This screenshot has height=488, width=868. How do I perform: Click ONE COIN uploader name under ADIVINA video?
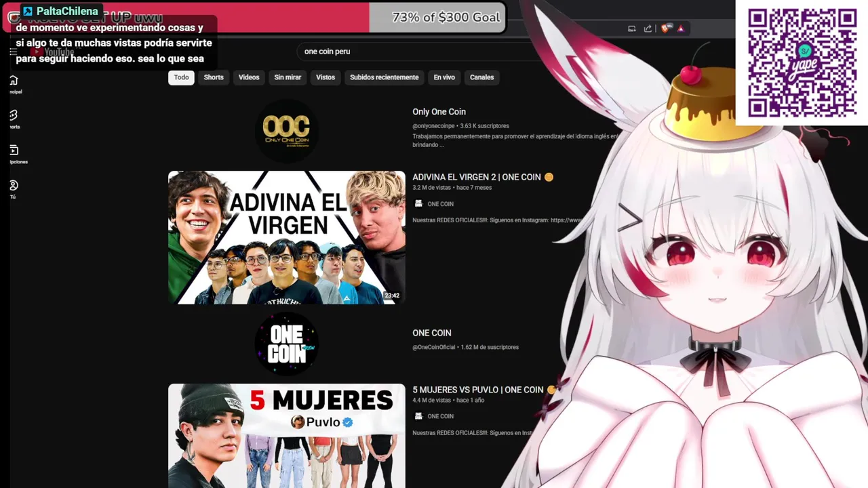(440, 204)
